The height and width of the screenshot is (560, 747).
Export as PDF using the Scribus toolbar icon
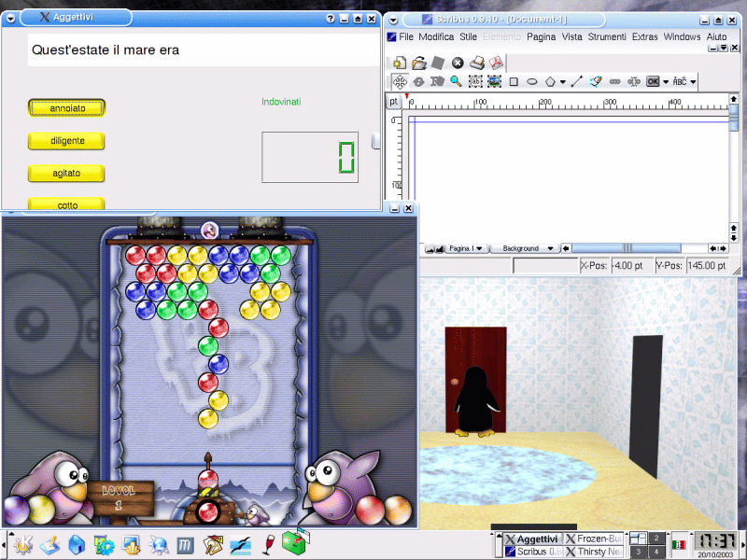click(496, 63)
